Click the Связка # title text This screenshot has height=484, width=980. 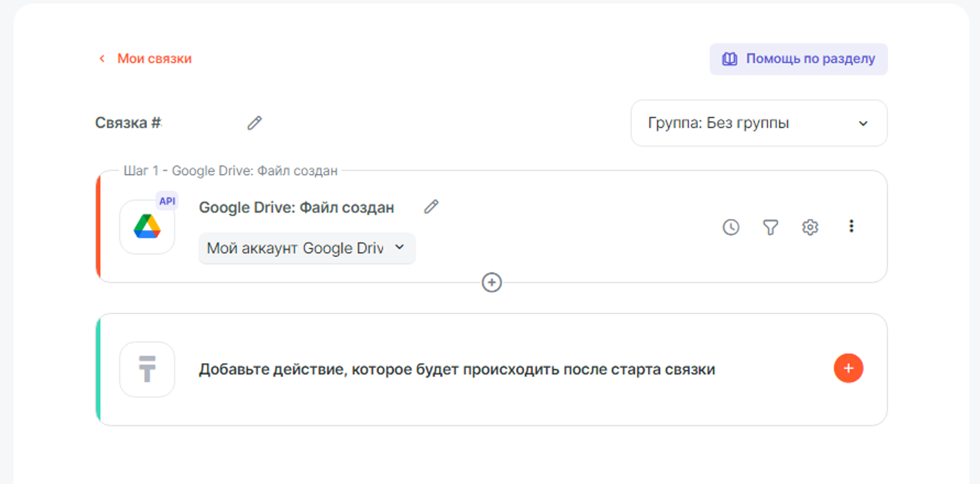coord(128,123)
